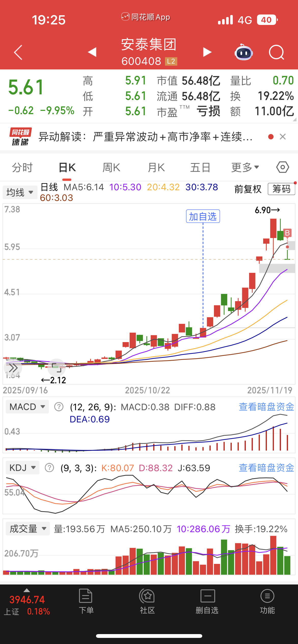Tap the -9.95% change percentage
Screen dimensions: 298x644
coord(57,110)
